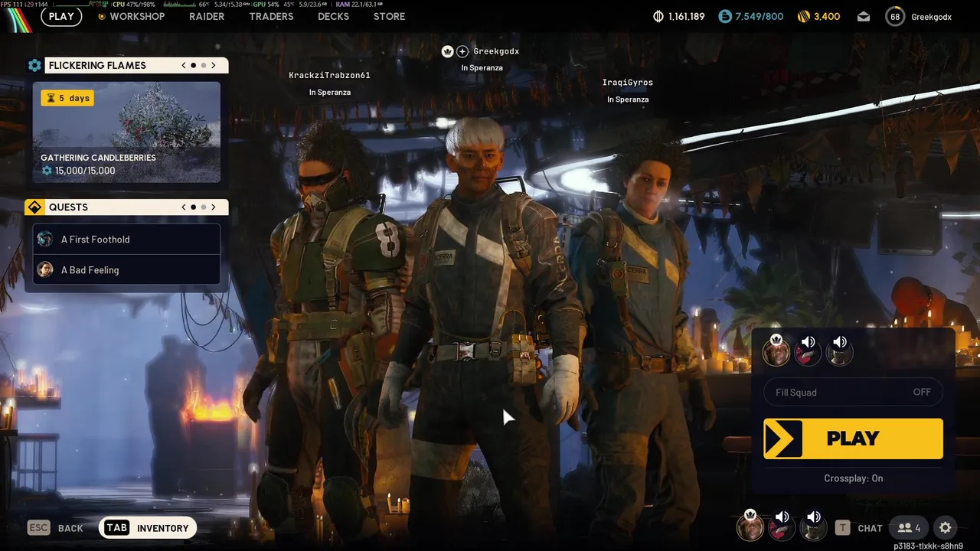Click the blue token icon beside 7,549/800
This screenshot has width=980, height=551.
point(724,16)
